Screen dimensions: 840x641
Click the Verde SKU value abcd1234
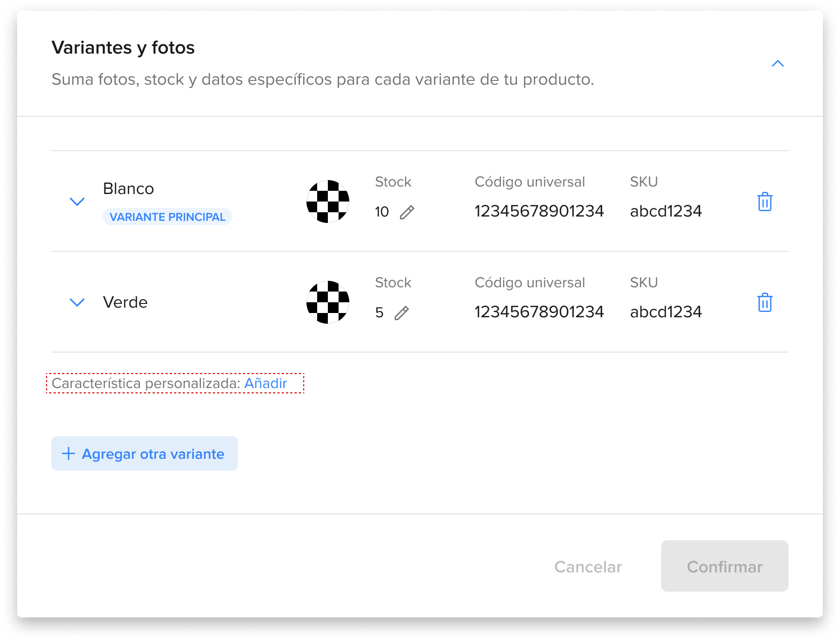[666, 312]
